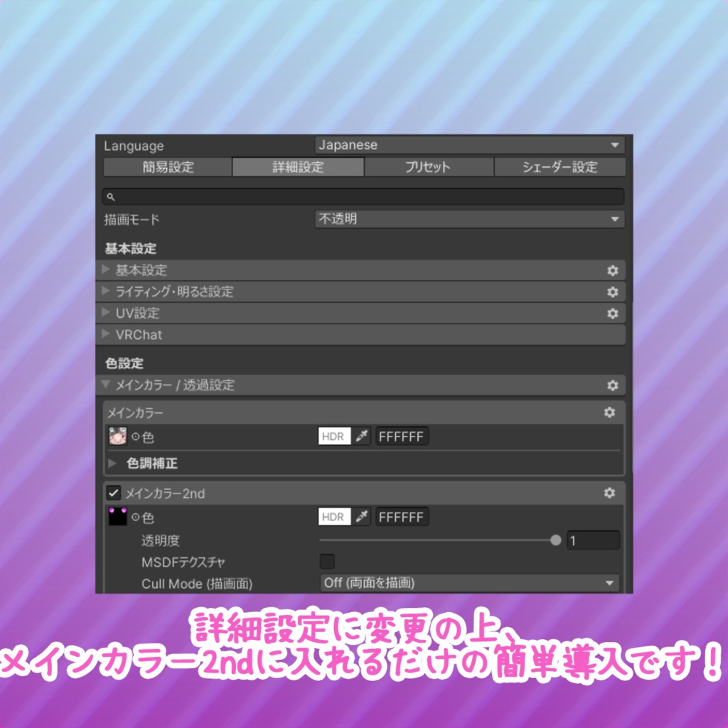Click the gear icon on メインカラー / 透過設定 header
This screenshot has width=728, height=728.
[x=613, y=385]
